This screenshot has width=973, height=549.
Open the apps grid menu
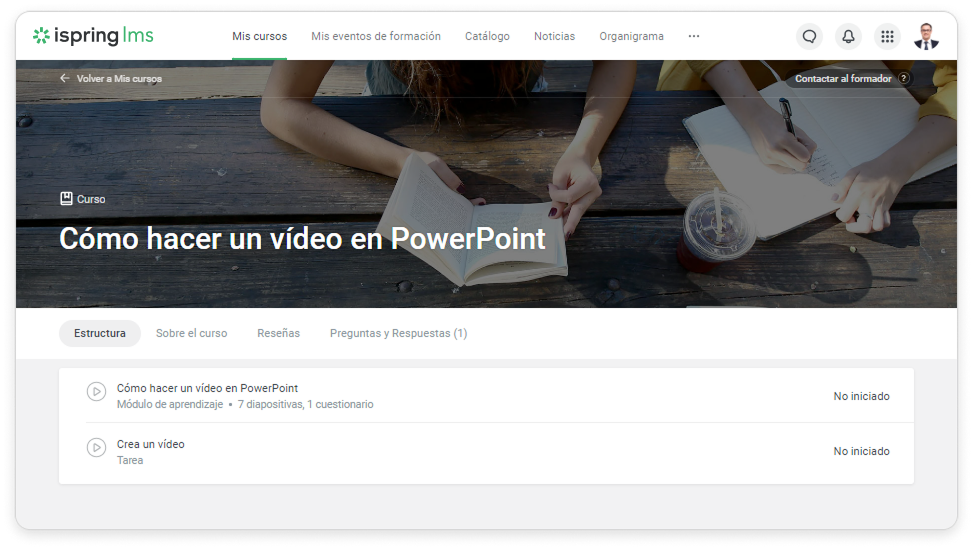coord(886,36)
